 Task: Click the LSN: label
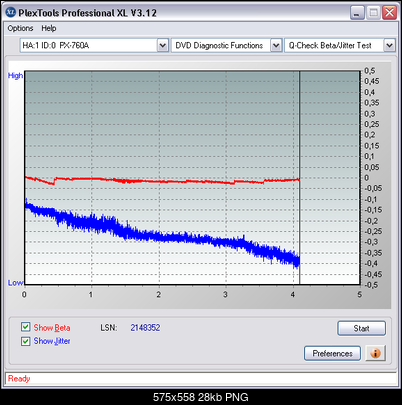tap(109, 328)
